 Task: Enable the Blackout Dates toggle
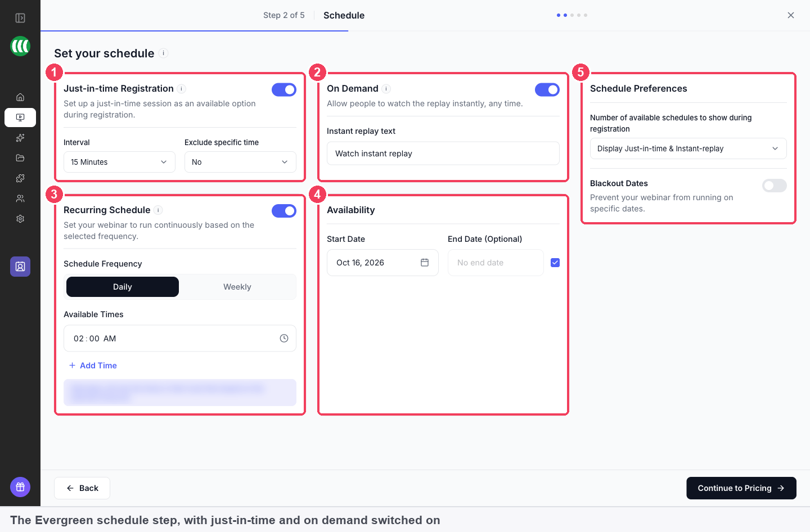pos(775,186)
